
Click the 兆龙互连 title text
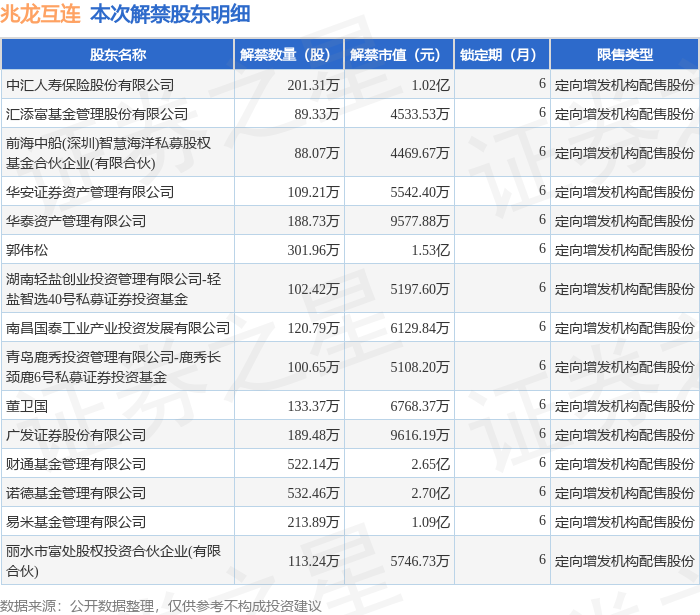(40, 14)
